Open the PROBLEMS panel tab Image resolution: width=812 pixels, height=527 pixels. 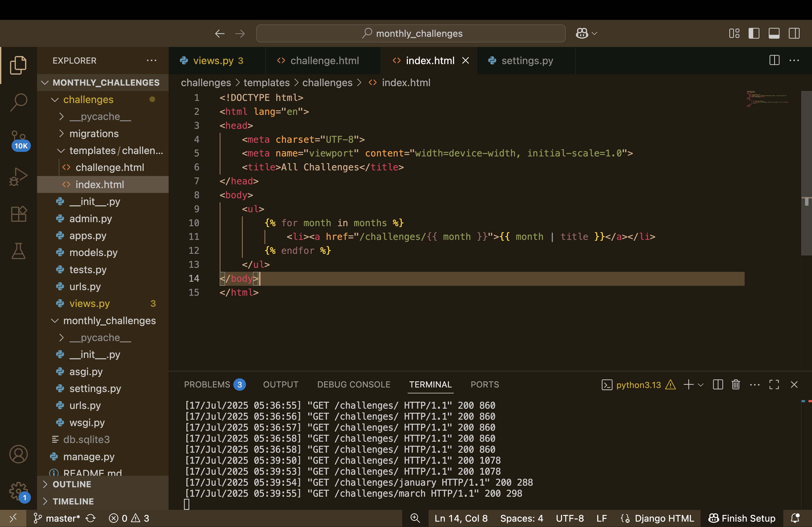(x=215, y=385)
